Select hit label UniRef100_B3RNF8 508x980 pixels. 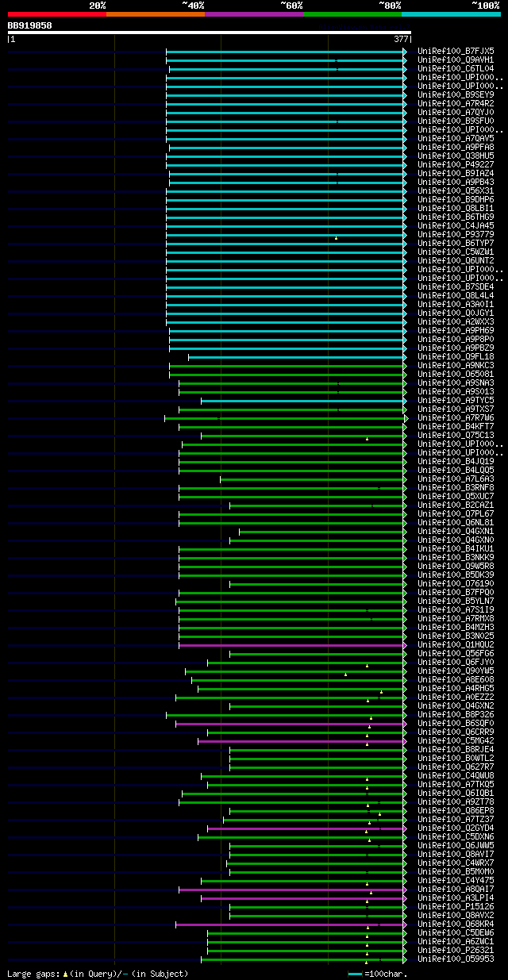click(x=456, y=487)
